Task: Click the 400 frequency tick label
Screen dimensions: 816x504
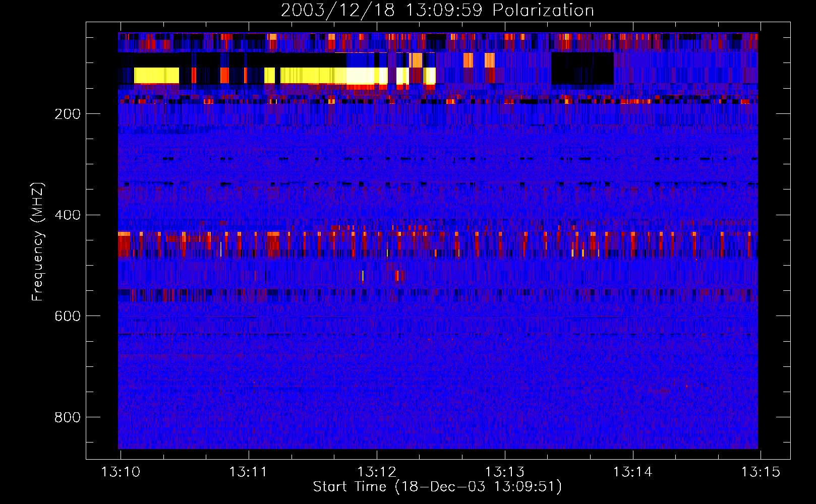Action: [68, 215]
